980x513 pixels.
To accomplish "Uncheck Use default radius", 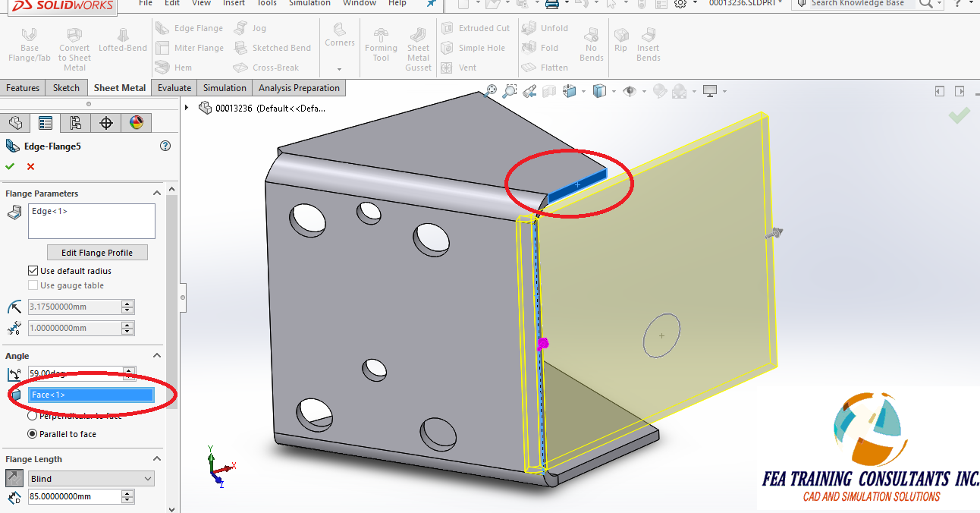I will coord(32,270).
